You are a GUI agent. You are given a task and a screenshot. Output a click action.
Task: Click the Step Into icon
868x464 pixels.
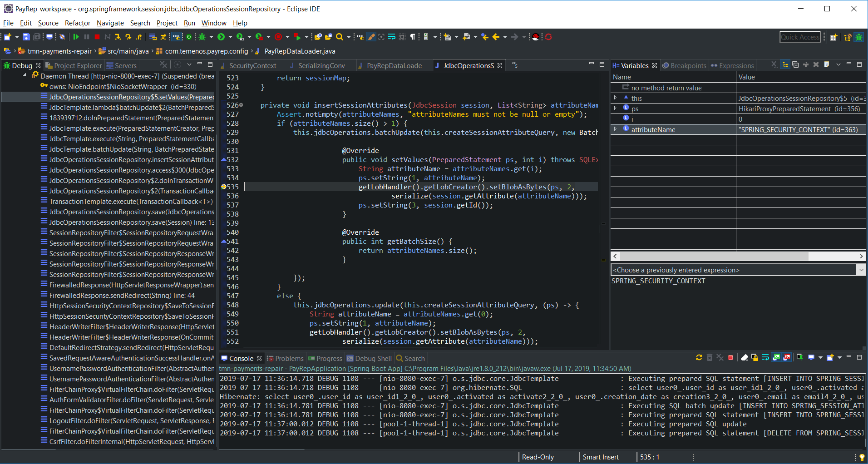click(x=118, y=37)
